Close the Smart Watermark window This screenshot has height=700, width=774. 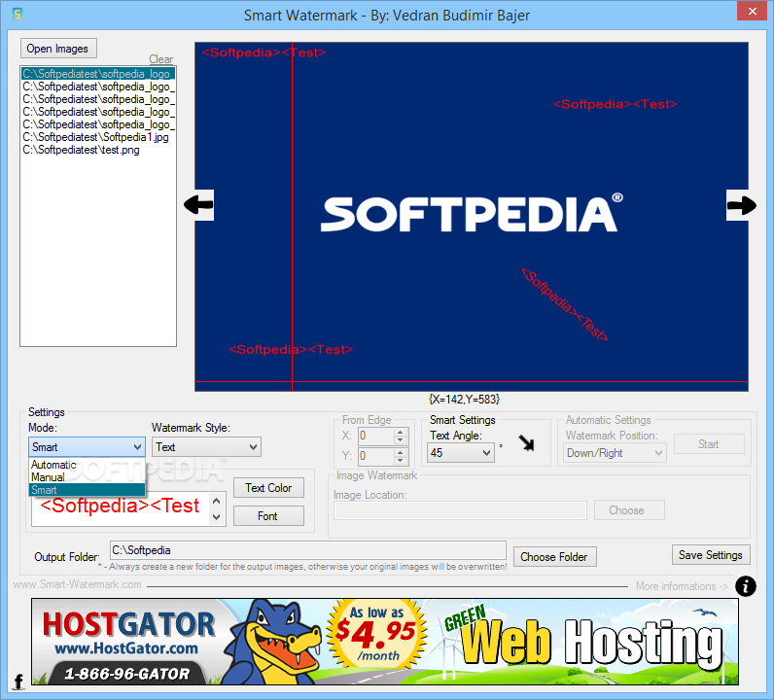(752, 11)
